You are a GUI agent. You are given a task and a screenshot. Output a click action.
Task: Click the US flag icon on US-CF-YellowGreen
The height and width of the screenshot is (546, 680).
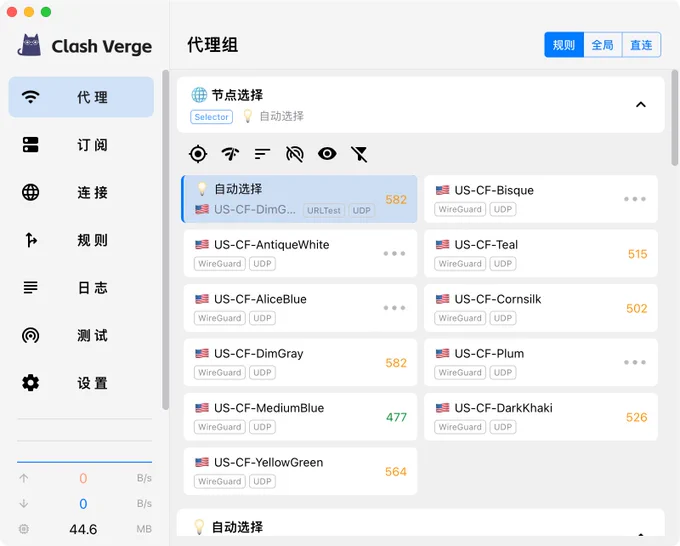point(202,462)
